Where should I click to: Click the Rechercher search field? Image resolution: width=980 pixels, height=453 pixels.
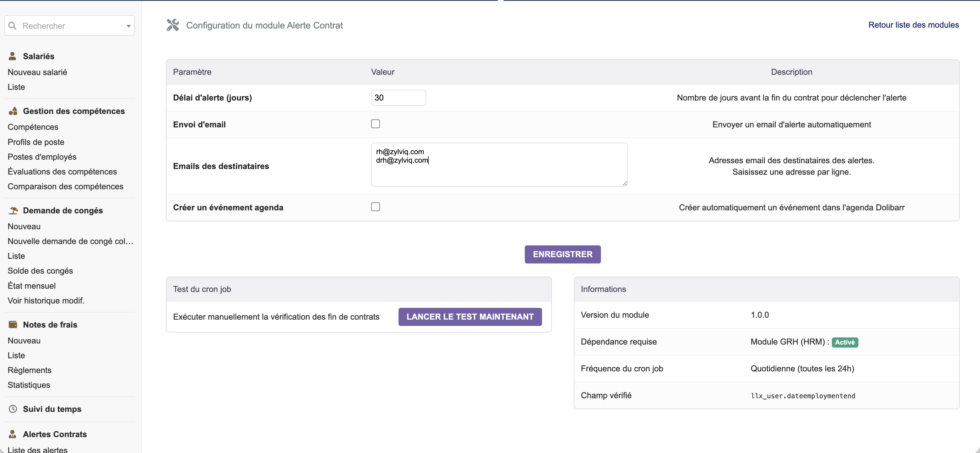70,25
